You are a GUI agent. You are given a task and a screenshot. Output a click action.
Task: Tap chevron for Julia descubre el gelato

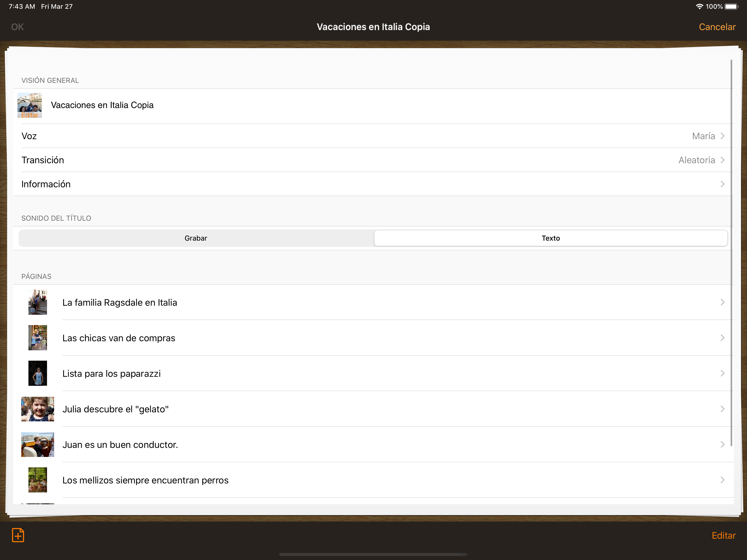tap(722, 409)
